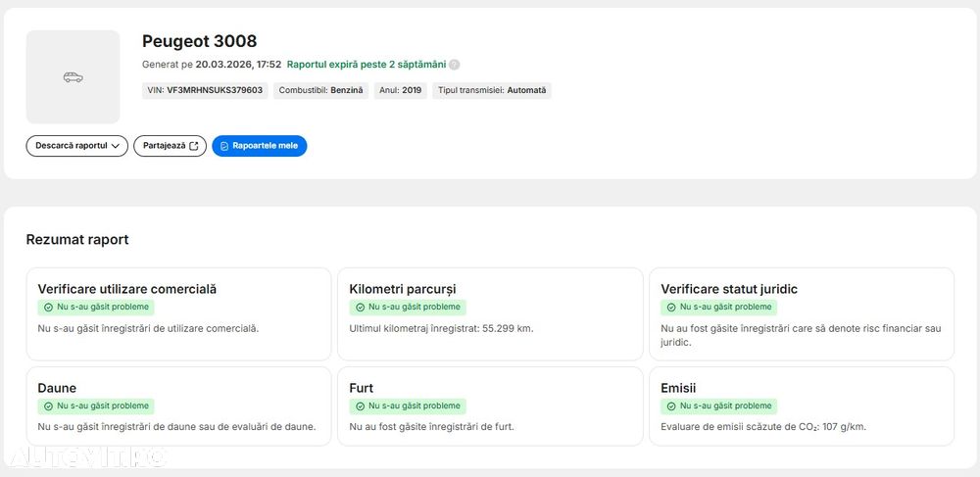Open the Daune card heading
Viewport: 980px width, 477px height.
57,388
